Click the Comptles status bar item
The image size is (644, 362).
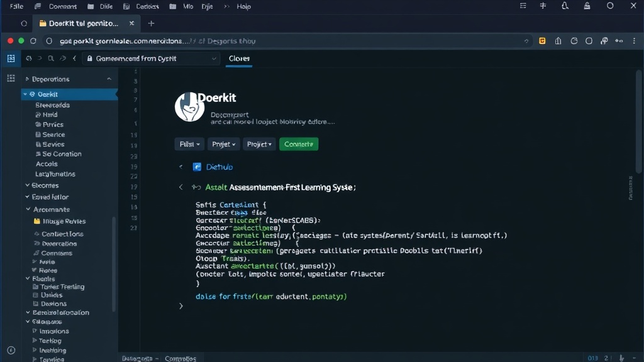[x=180, y=359]
